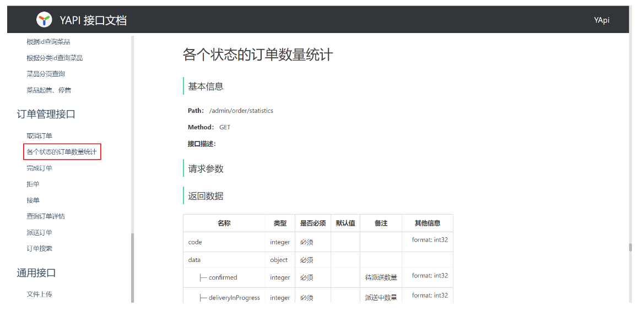Click the 备注 column header
The width and height of the screenshot is (644, 311).
[381, 223]
